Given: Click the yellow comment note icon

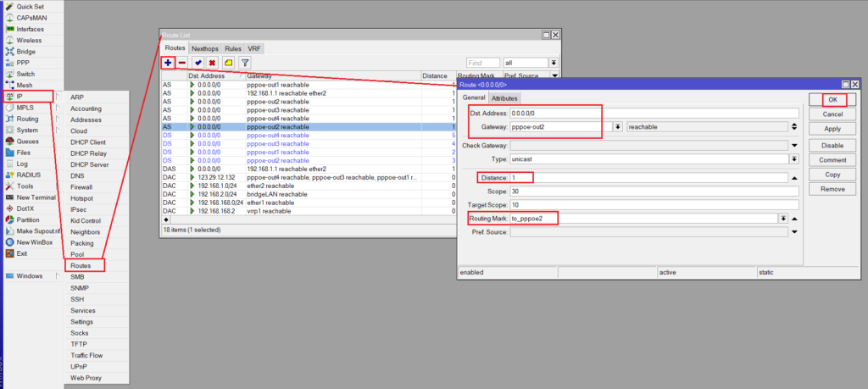Looking at the screenshot, I should pyautogui.click(x=228, y=63).
